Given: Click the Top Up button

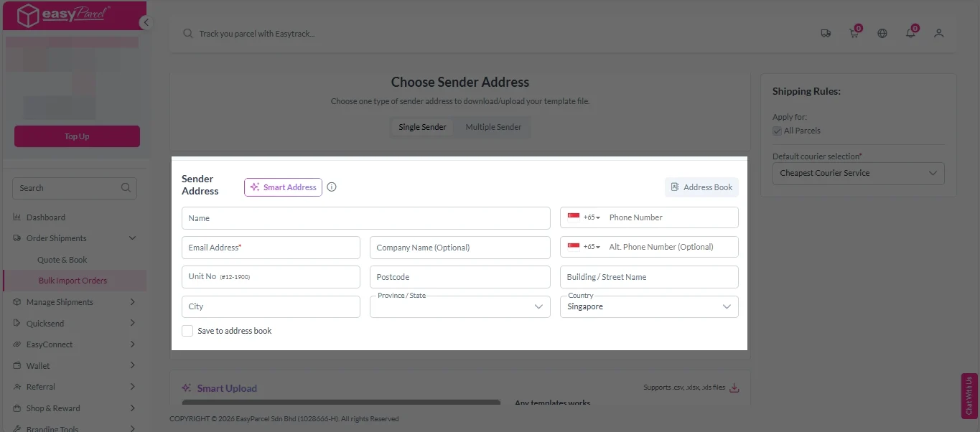Looking at the screenshot, I should 77,136.
